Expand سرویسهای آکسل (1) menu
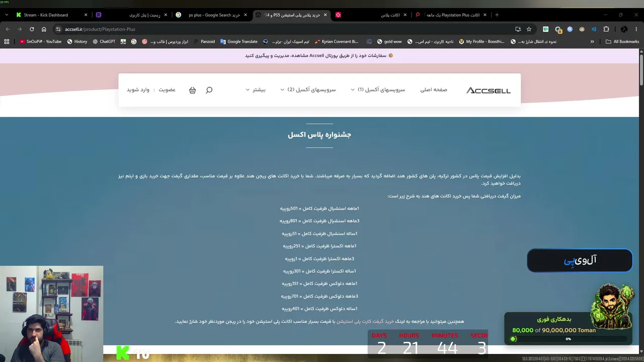This screenshot has width=644, height=362. click(378, 90)
